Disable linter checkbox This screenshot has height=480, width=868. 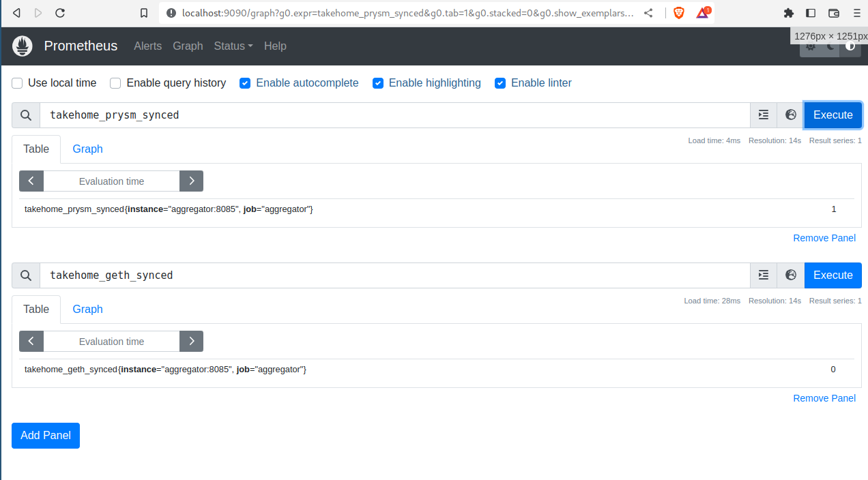(x=500, y=83)
